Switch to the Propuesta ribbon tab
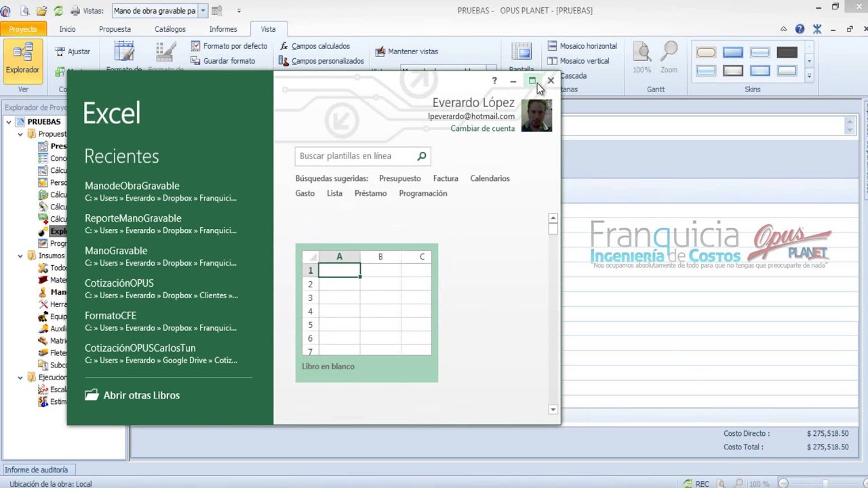This screenshot has height=488, width=868. pos(115,29)
